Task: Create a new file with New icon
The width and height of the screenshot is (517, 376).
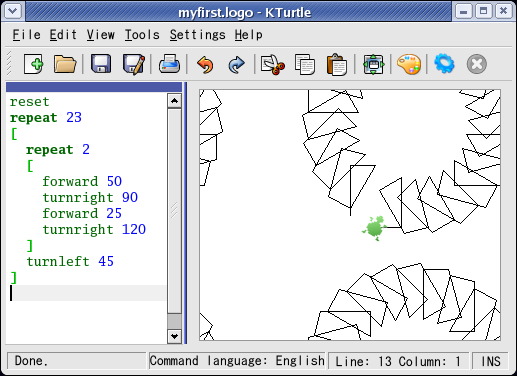Action: (x=33, y=64)
